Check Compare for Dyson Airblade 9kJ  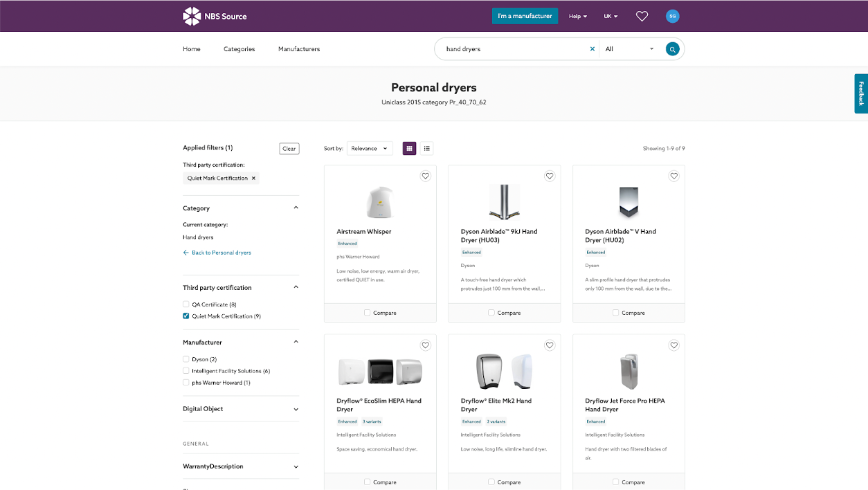pyautogui.click(x=491, y=313)
